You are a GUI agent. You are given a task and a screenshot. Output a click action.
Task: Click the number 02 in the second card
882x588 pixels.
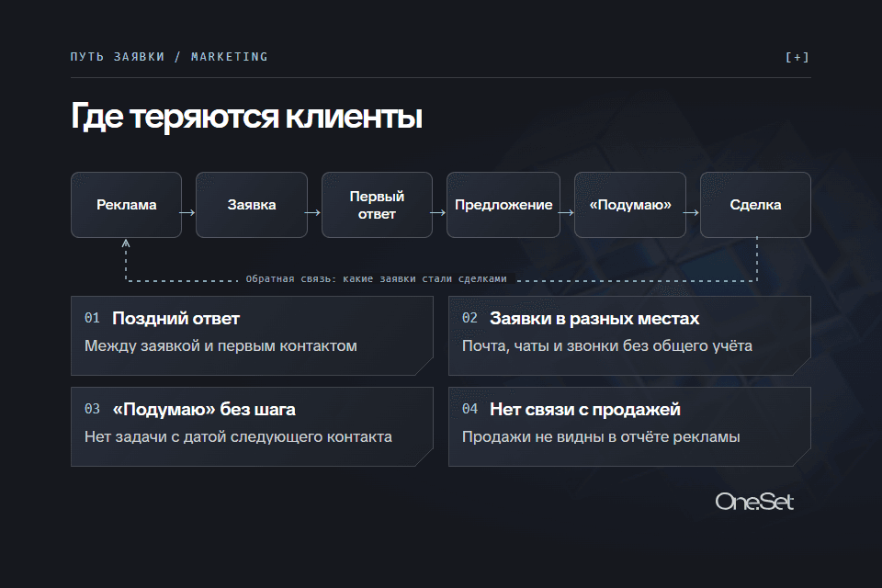coord(469,318)
